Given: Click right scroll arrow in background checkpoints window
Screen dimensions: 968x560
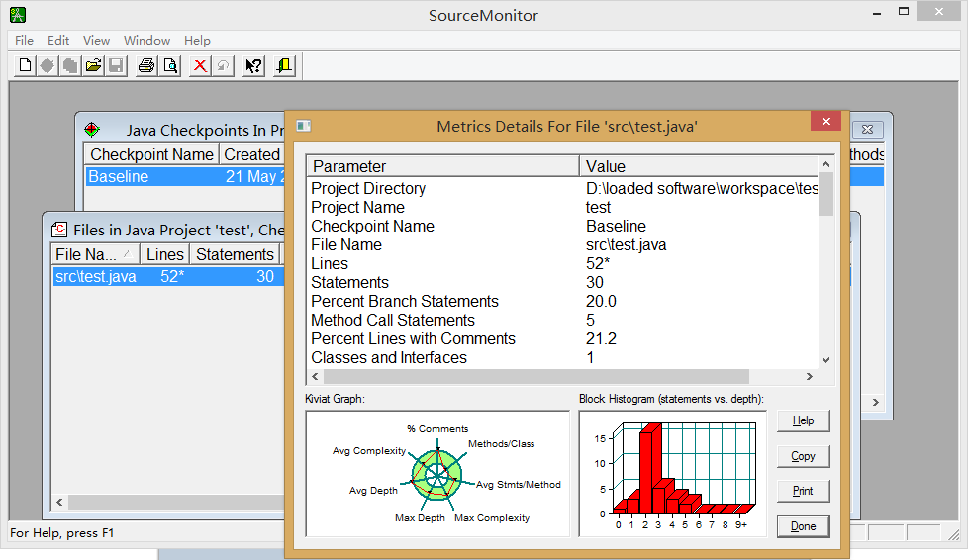Looking at the screenshot, I should (875, 402).
